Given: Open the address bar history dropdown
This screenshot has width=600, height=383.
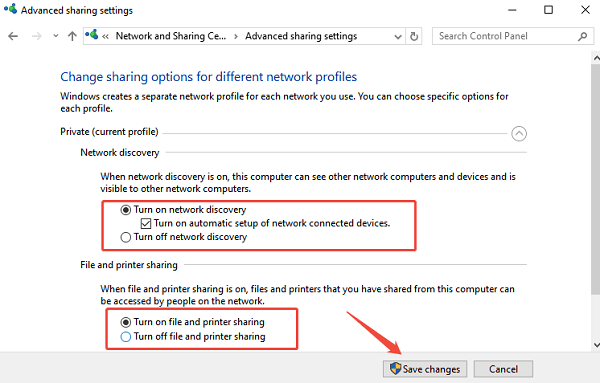Looking at the screenshot, I should [x=398, y=37].
